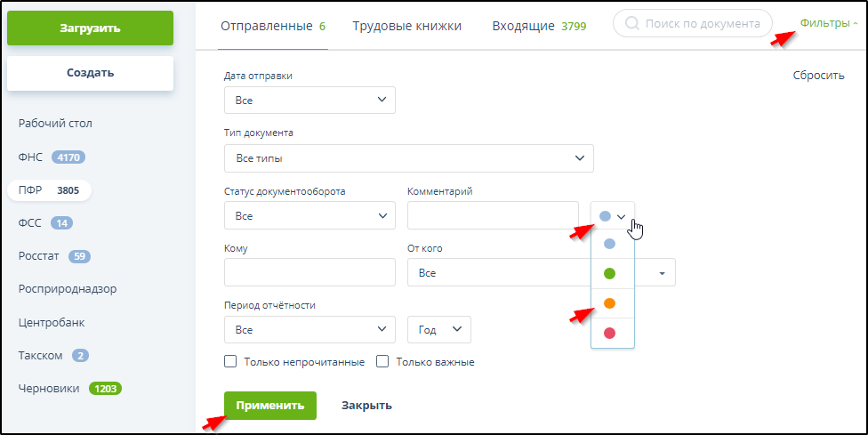This screenshot has height=435, width=868.
Task: Switch to the Трудовые книжки tab
Action: point(406,26)
